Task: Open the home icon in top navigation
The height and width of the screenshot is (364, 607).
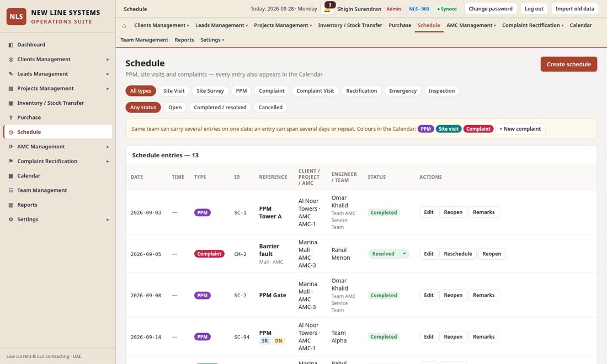Action: click(x=124, y=26)
